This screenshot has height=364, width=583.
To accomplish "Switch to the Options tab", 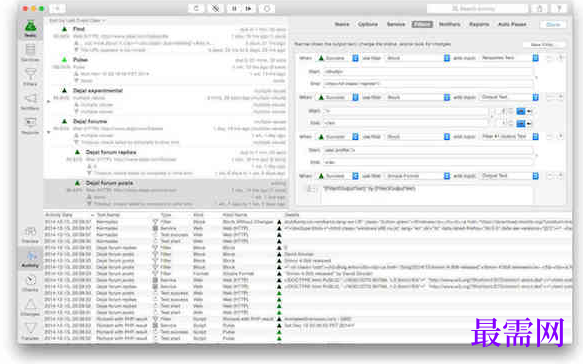I will point(368,24).
